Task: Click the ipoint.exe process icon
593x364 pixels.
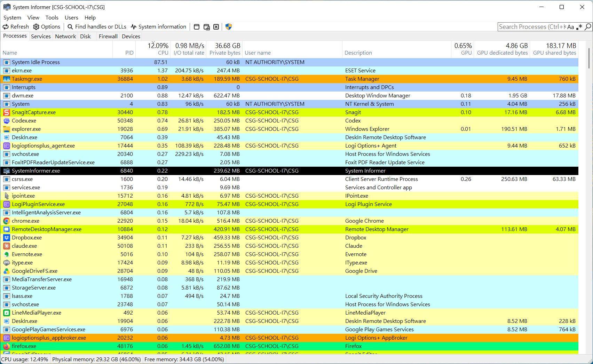Action: (x=6, y=196)
